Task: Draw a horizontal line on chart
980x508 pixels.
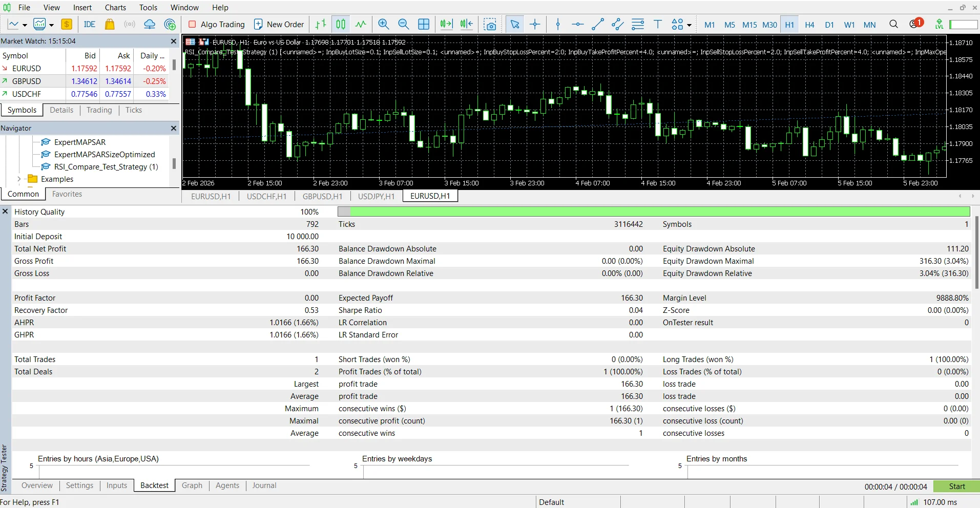Action: pyautogui.click(x=578, y=24)
